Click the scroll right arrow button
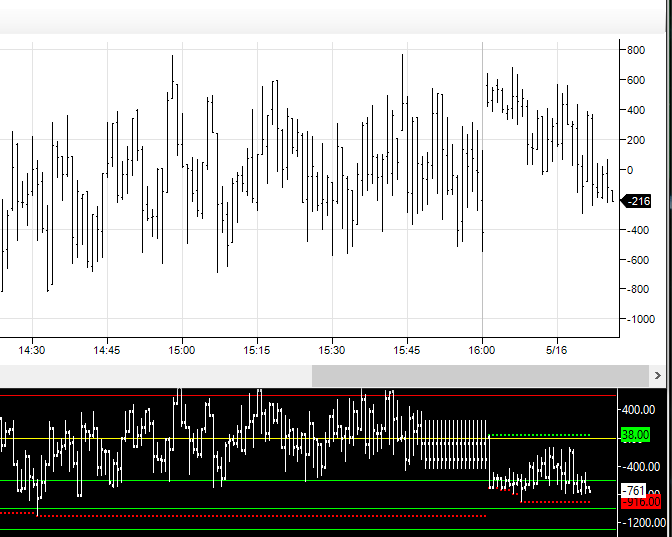Screen dimensions: 672x537 click(657, 375)
